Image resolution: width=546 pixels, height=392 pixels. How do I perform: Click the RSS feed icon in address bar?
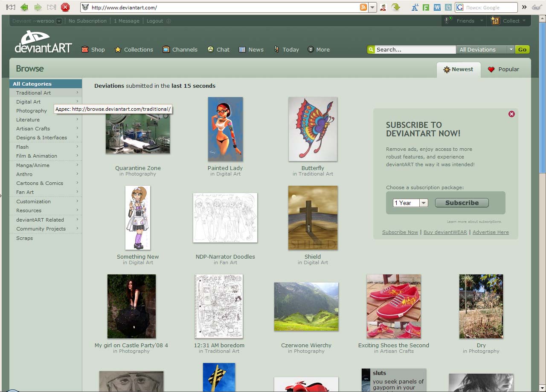[x=363, y=7]
